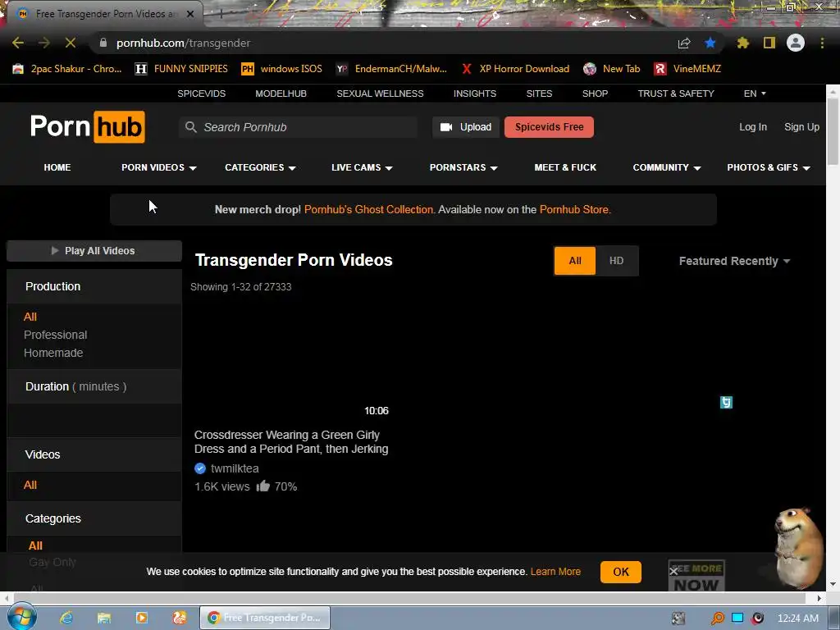Open the VineMEMZ bookmark

point(687,69)
